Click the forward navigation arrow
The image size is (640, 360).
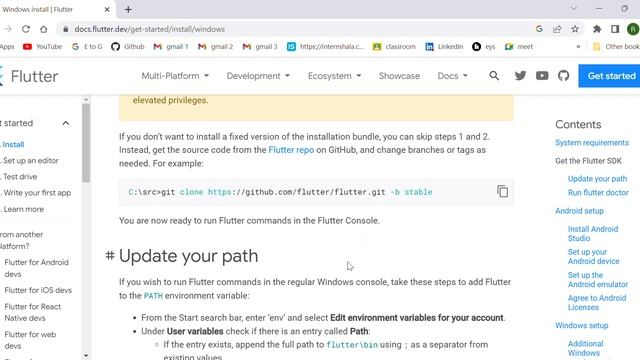click(x=8, y=29)
